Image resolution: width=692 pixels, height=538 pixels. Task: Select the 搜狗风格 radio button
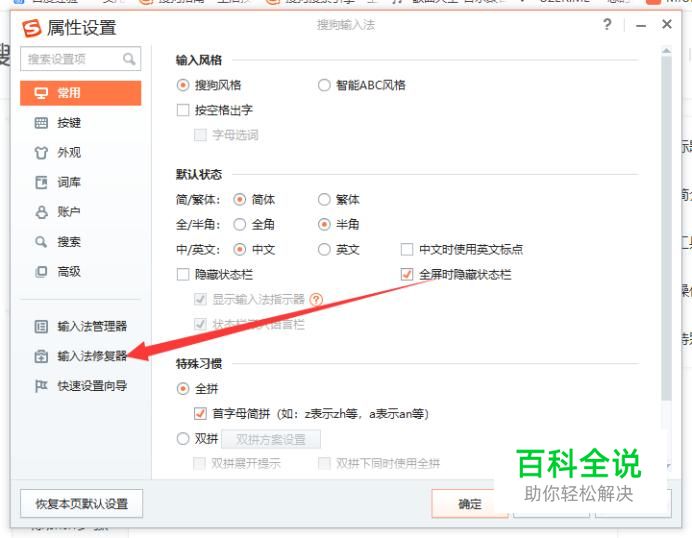click(183, 85)
